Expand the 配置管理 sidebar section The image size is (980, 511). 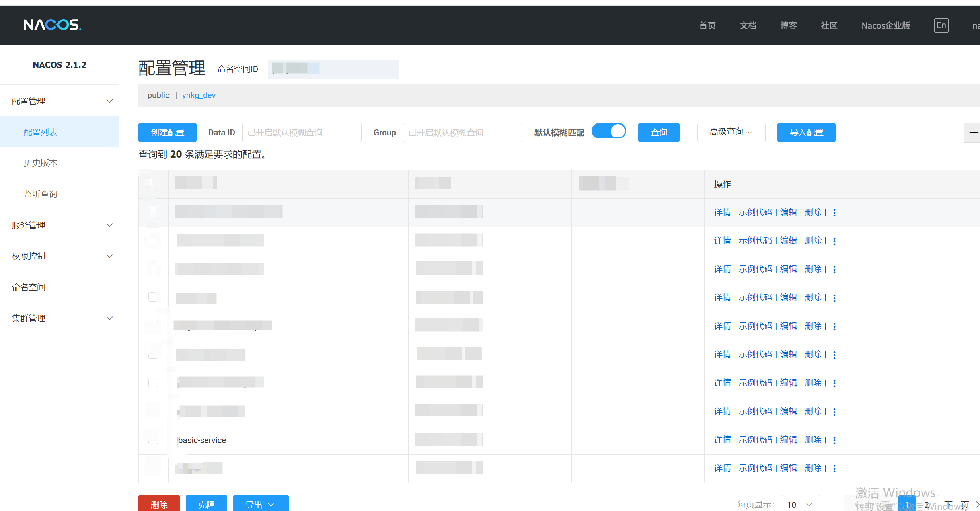tap(60, 101)
